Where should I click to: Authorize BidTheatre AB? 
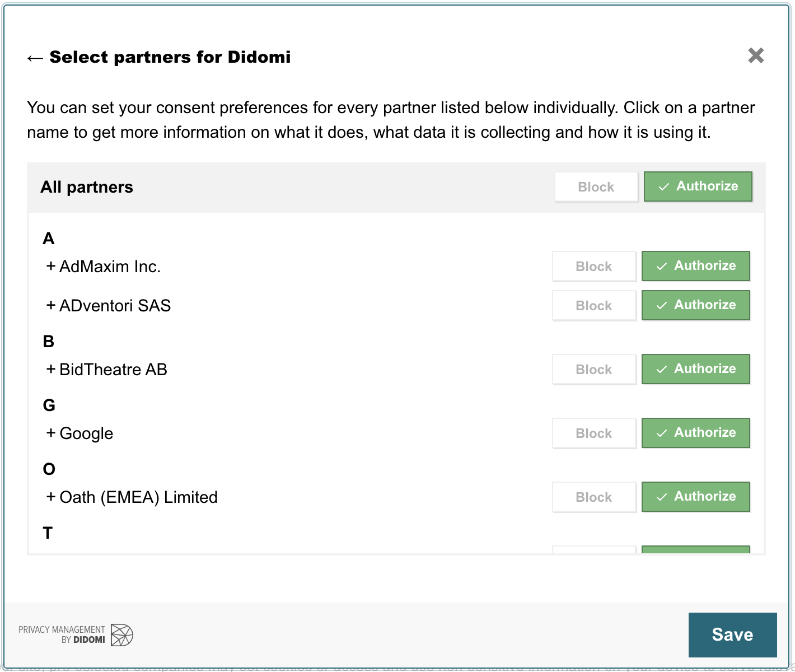696,369
